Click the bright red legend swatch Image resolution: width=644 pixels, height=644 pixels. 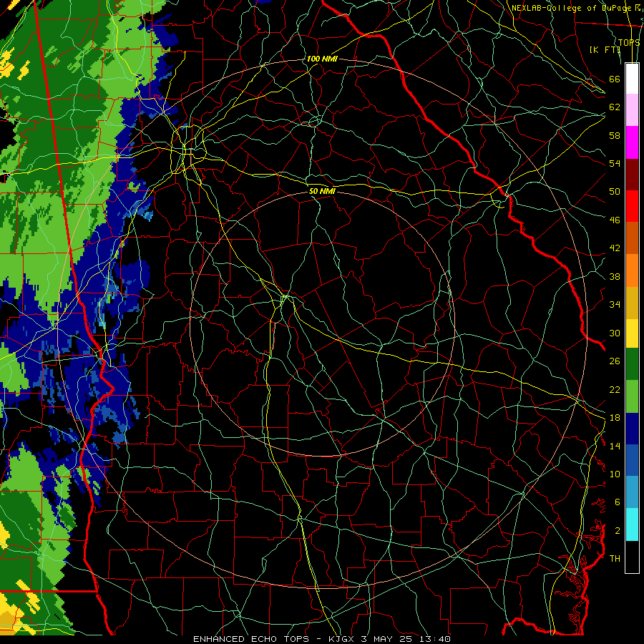(632, 206)
